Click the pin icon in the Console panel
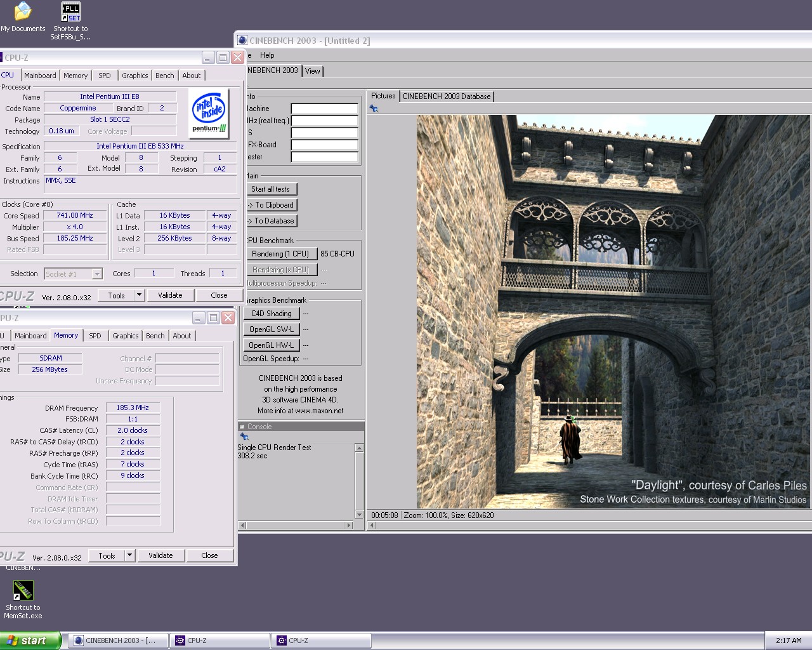This screenshot has height=650, width=812. coord(244,437)
